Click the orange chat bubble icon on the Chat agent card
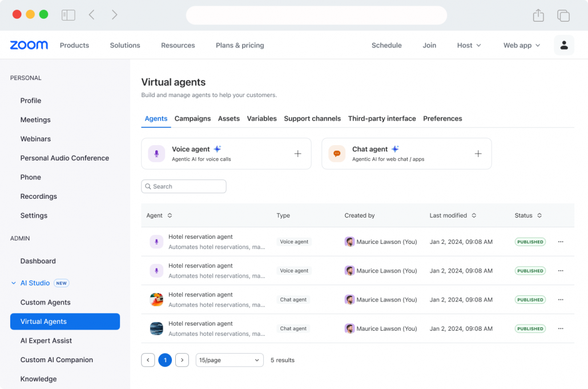Screen dimensions: 588x389 pos(337,154)
